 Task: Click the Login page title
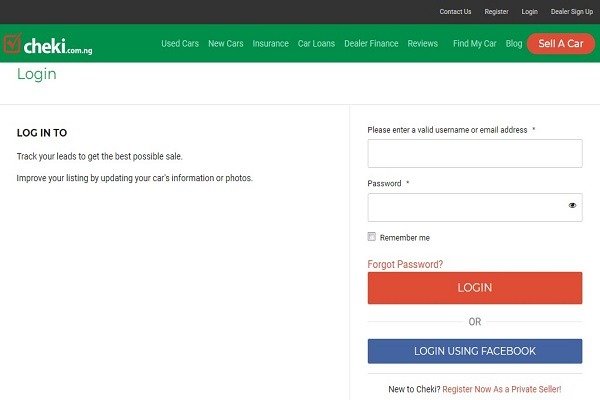(37, 74)
